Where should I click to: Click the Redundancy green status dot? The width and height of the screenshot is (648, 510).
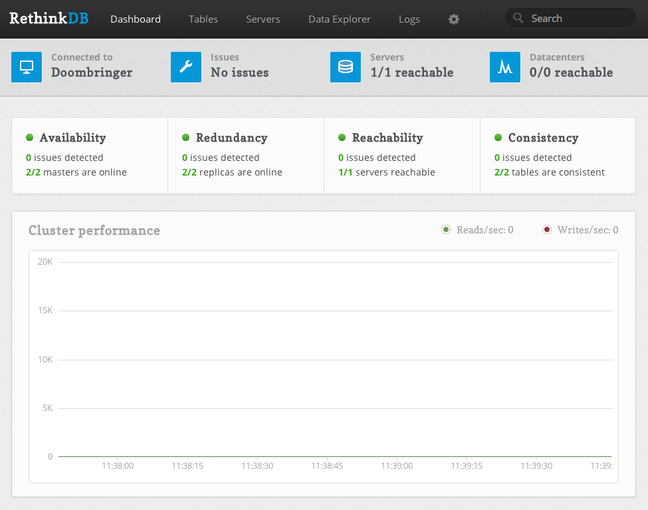click(x=186, y=138)
